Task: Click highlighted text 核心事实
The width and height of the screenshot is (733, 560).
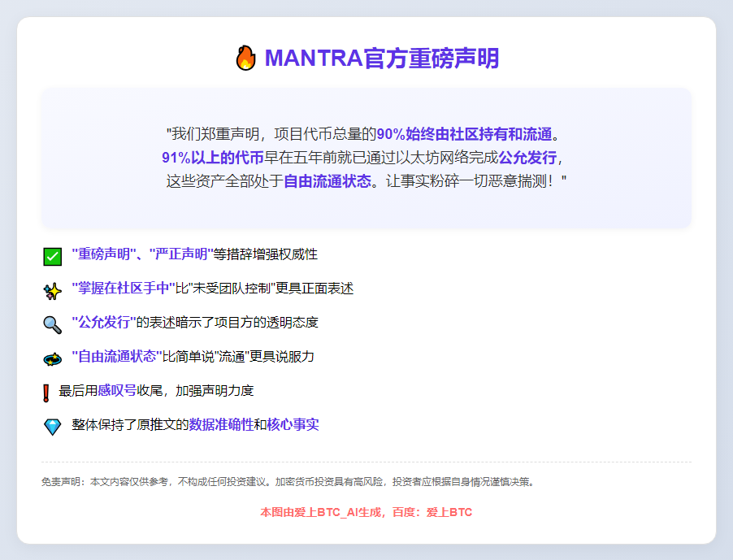Action: pos(293,424)
